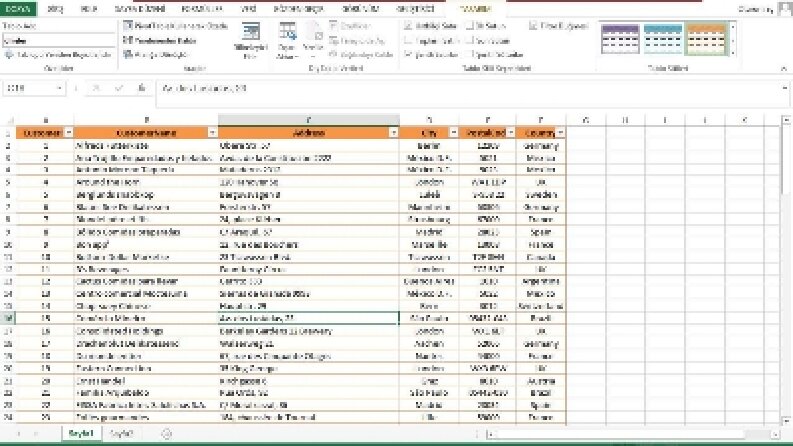Switch to the FORMÜLLER tab

[x=202, y=9]
